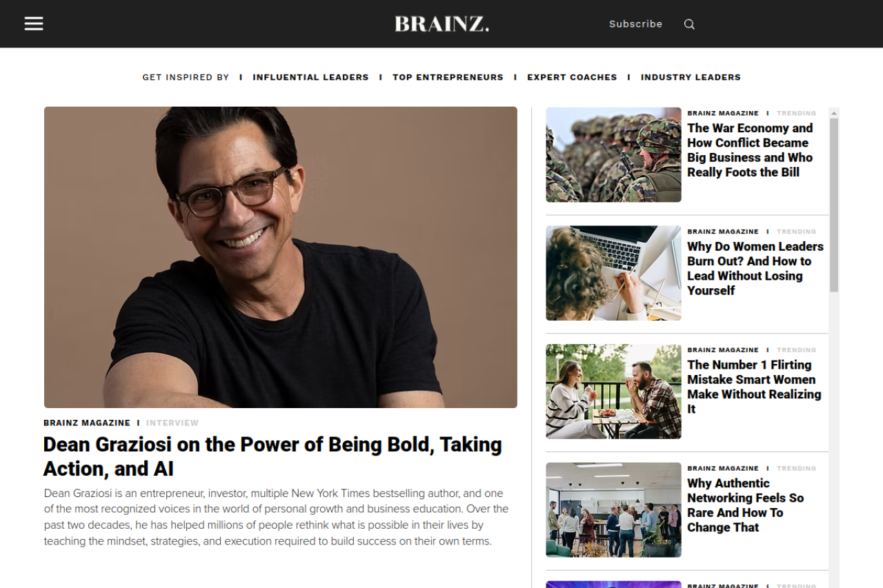
Task: Open the Industry Leaders category
Action: point(691,77)
